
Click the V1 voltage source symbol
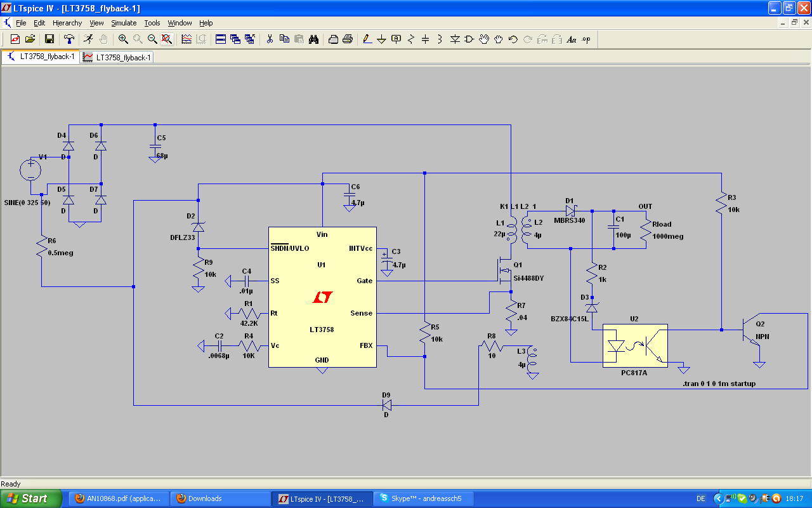pyautogui.click(x=30, y=170)
